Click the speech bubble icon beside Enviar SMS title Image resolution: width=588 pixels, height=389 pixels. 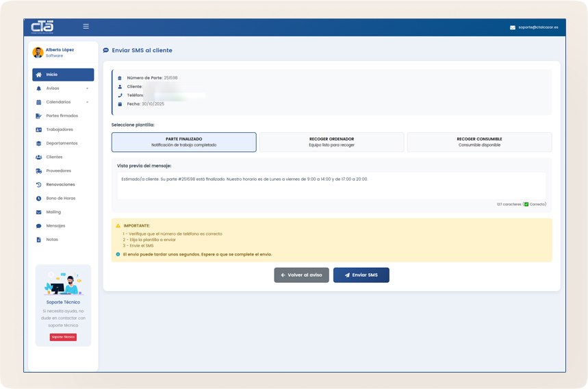[x=106, y=50]
